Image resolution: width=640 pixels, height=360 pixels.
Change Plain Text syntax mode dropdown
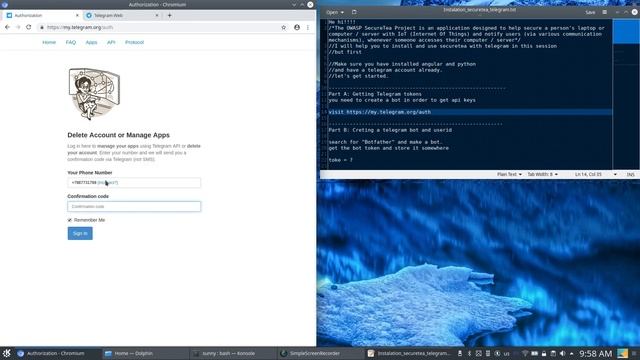509,174
